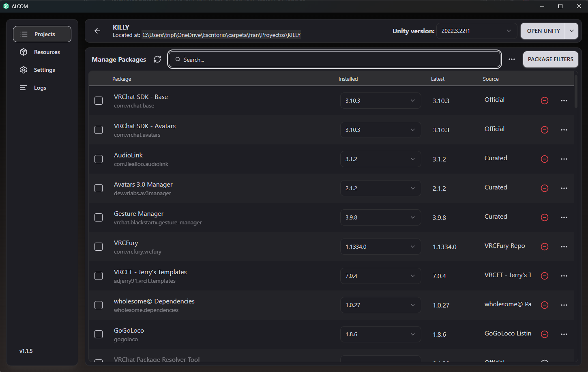Click the Package column header
Image resolution: width=588 pixels, height=372 pixels.
pyautogui.click(x=122, y=79)
